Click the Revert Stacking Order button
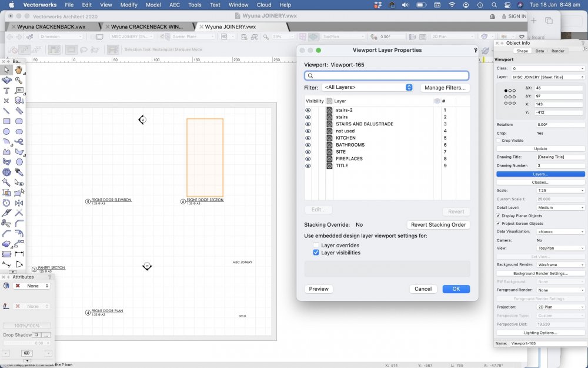Image resolution: width=588 pixels, height=368 pixels. (x=438, y=225)
